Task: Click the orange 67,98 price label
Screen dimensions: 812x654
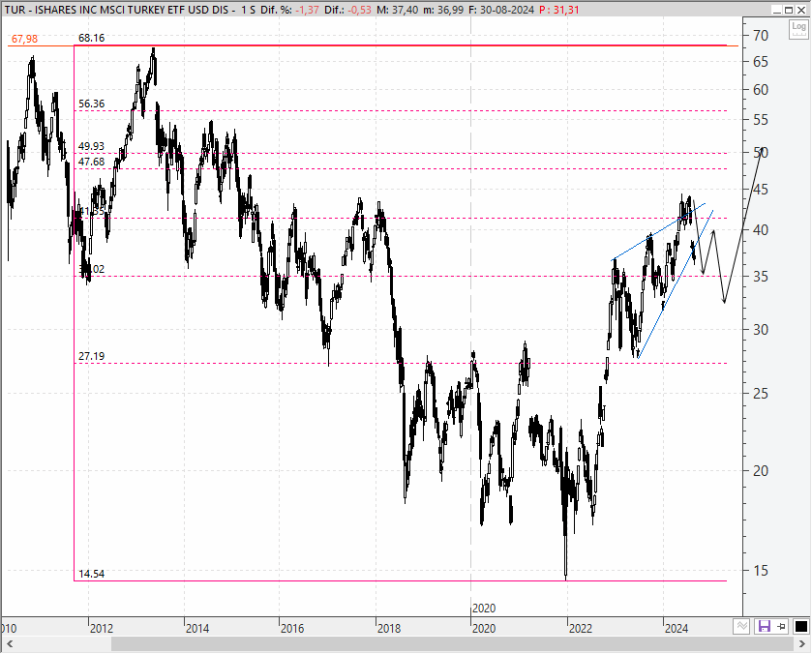Action: 24,39
